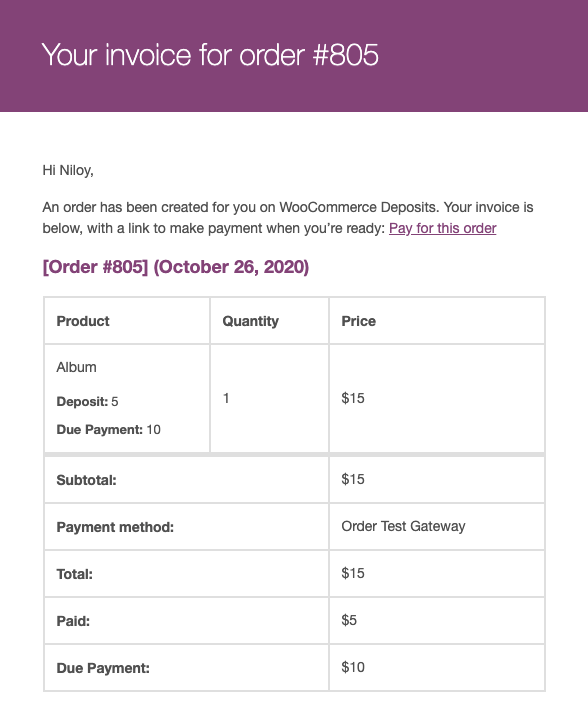588x706 pixels.
Task: Select the Album product name
Action: coord(76,367)
